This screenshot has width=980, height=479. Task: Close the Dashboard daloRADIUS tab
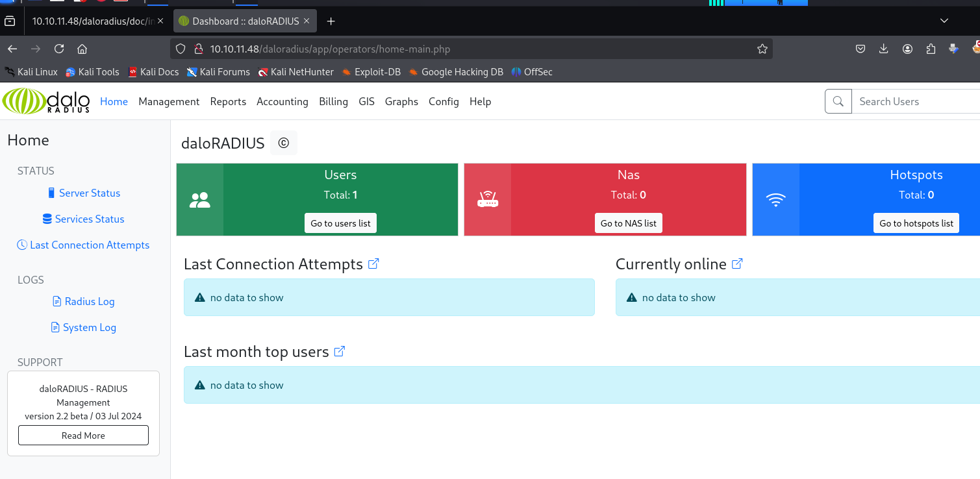[307, 21]
